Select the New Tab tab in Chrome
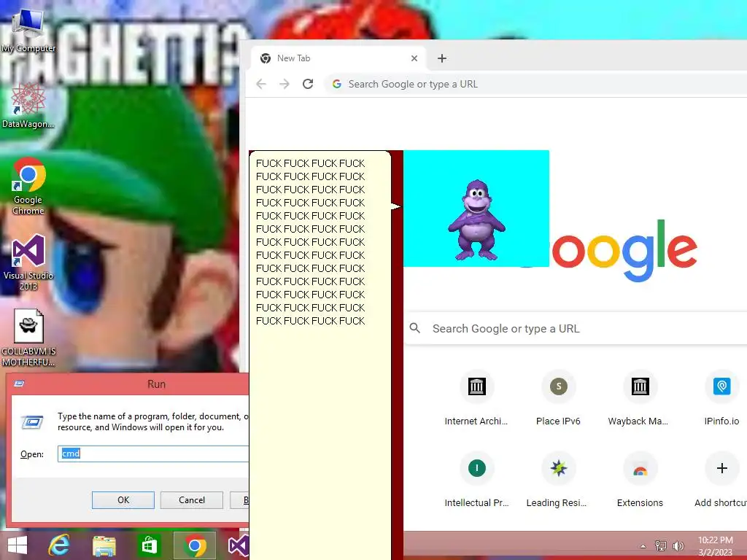747x560 pixels. 338,58
